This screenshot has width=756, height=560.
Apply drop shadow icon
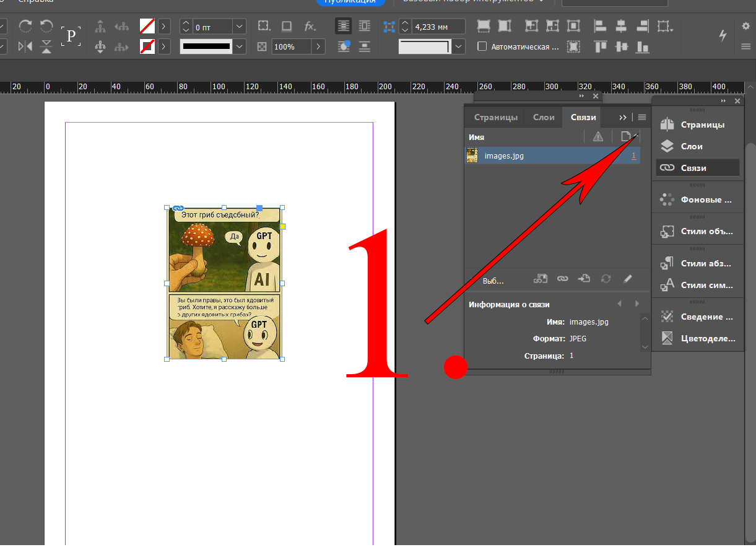pyautogui.click(x=287, y=26)
